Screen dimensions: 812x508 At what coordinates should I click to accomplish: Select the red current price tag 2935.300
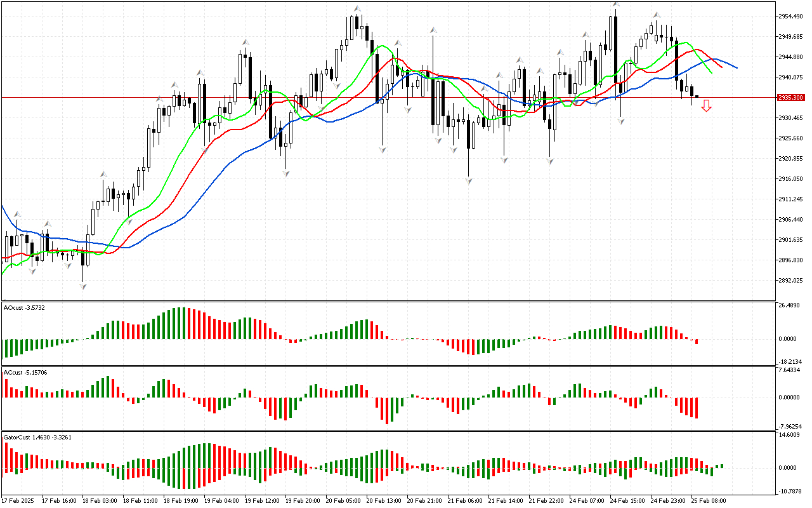pos(790,98)
